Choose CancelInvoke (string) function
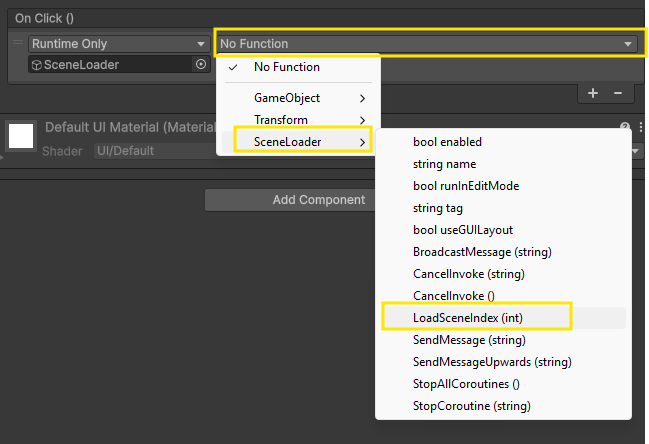This screenshot has width=649, height=444. point(503,274)
